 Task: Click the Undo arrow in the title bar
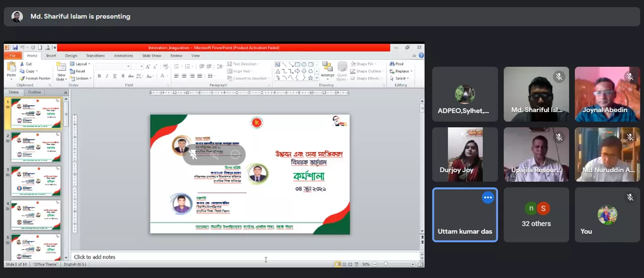[x=22, y=47]
